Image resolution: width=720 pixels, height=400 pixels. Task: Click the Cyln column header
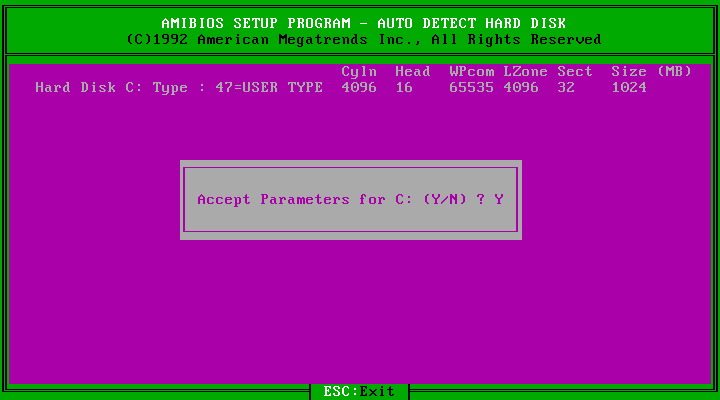359,71
